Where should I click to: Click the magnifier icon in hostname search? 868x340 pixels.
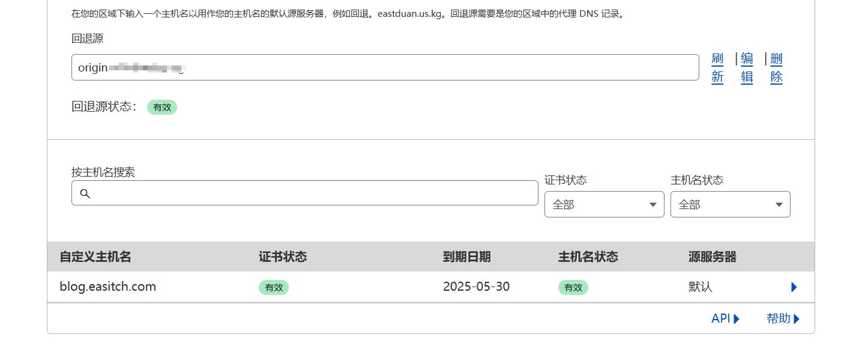point(85,193)
